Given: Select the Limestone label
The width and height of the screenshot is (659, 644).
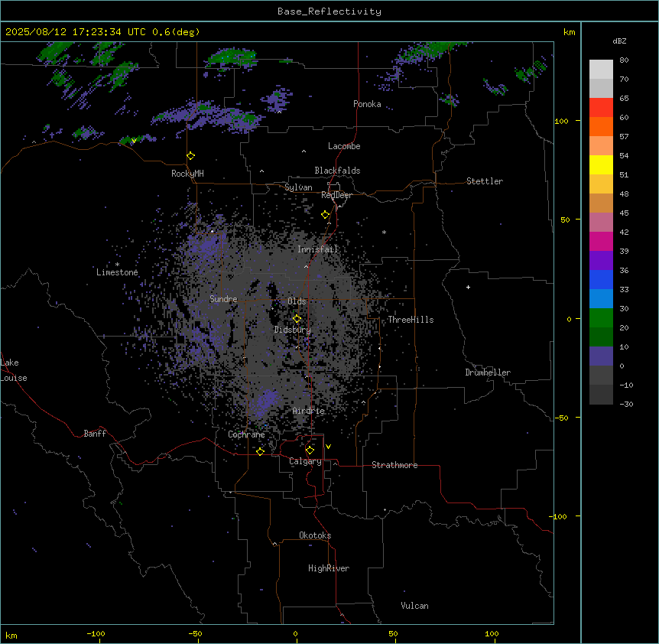Looking at the screenshot, I should click(x=117, y=272).
